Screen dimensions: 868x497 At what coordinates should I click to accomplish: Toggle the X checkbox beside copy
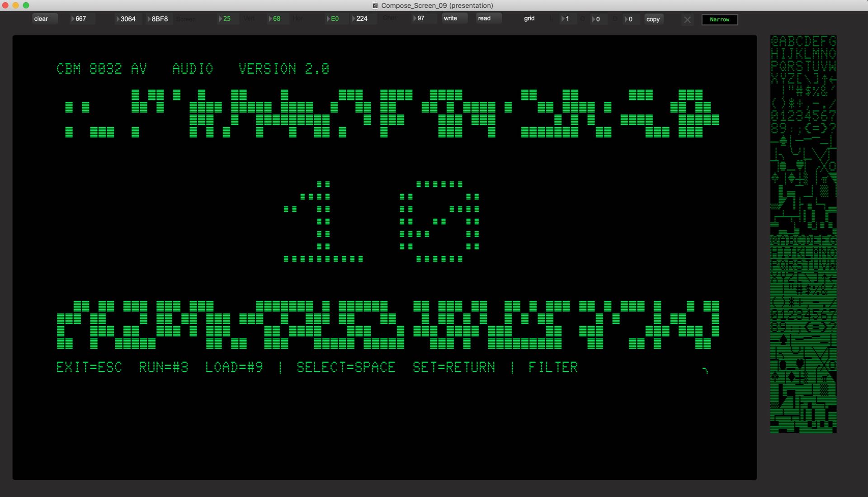pos(687,19)
